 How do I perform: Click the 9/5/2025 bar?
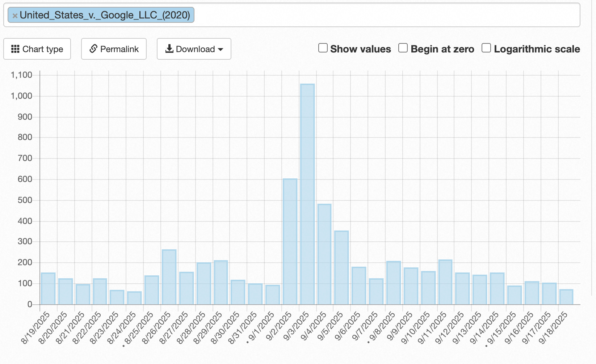pos(341,268)
